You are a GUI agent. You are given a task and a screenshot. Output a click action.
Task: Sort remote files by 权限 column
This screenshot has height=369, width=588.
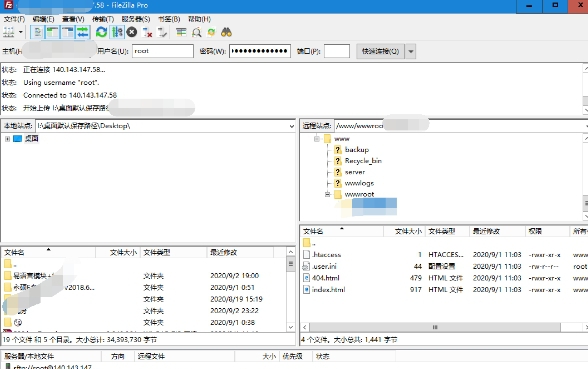pos(547,231)
